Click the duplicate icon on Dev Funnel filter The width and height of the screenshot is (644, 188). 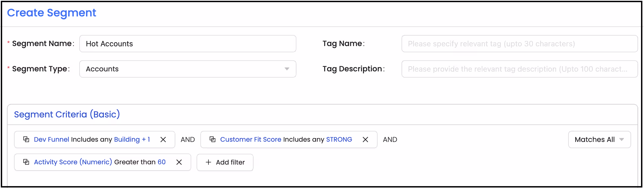[26, 139]
